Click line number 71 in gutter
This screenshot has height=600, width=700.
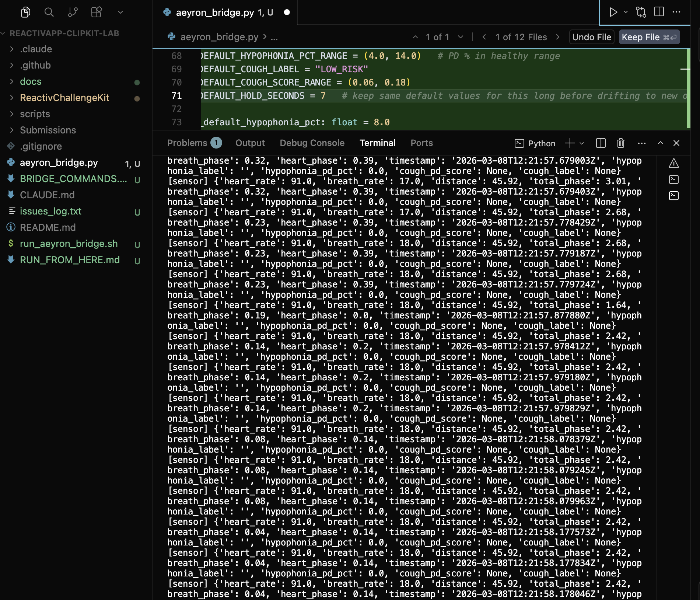[177, 96]
